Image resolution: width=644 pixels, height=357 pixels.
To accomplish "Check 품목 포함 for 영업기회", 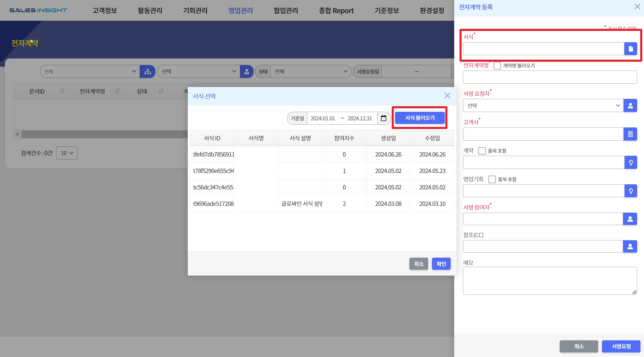I will pyautogui.click(x=492, y=179).
